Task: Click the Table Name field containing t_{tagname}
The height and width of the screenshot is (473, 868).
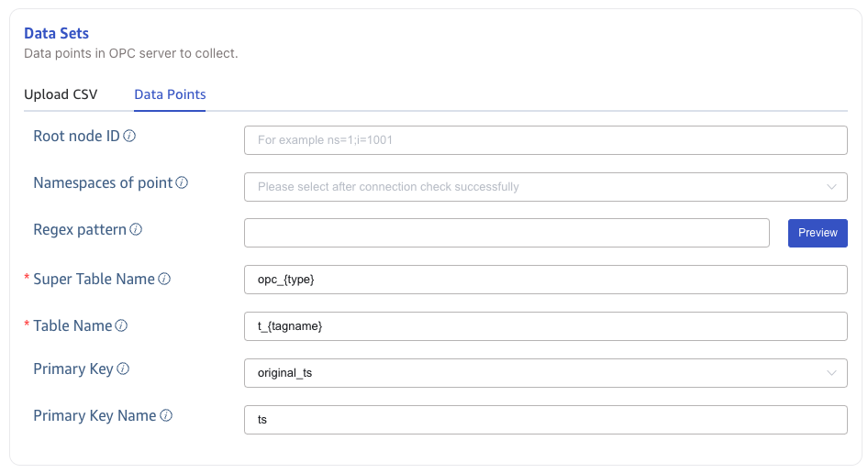Action: click(545, 326)
